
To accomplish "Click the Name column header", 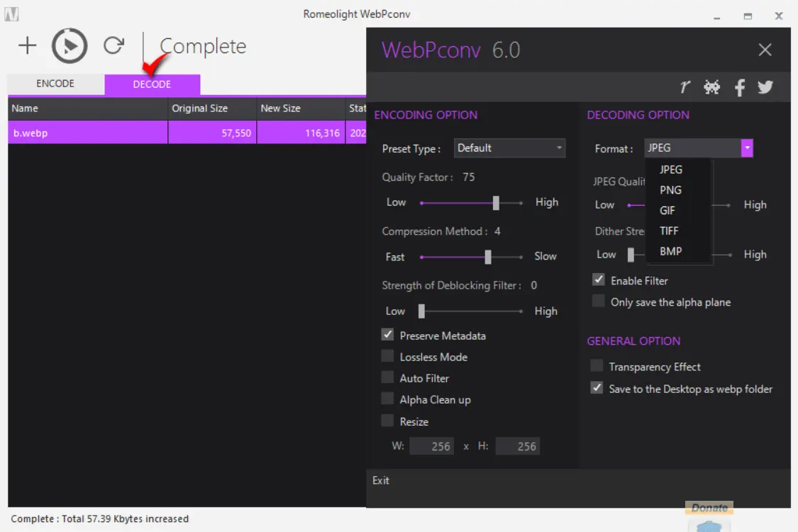I will [x=87, y=109].
